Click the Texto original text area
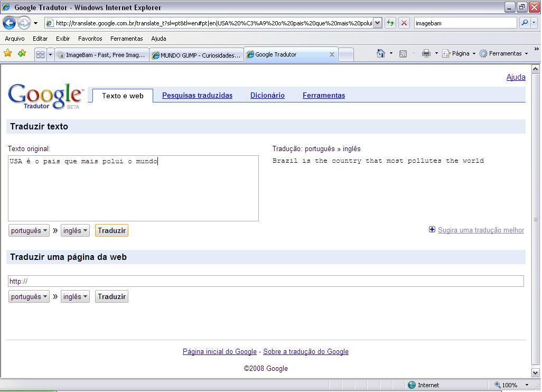 (x=134, y=189)
